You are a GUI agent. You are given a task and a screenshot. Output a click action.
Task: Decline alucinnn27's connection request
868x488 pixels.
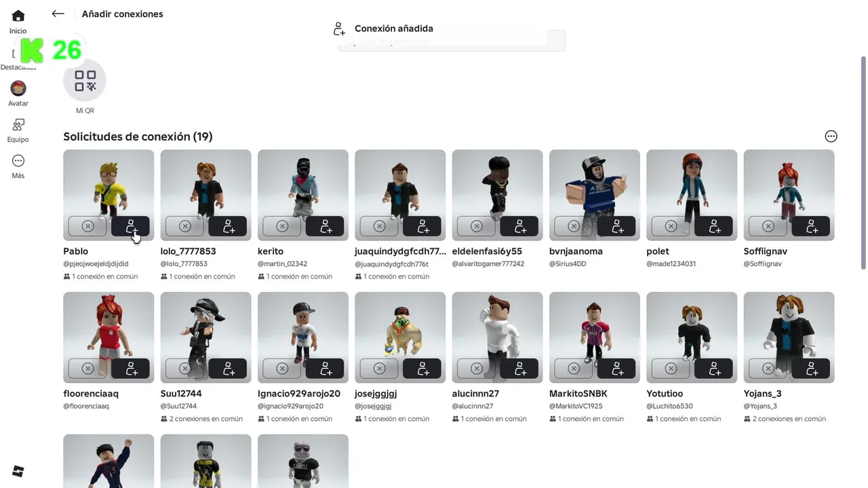pos(476,368)
